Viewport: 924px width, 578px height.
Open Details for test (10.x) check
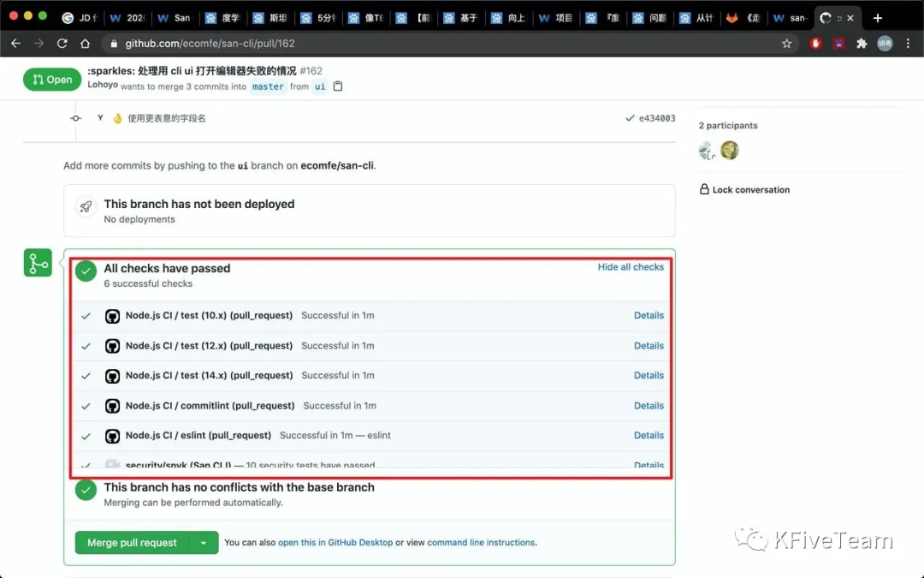(649, 315)
